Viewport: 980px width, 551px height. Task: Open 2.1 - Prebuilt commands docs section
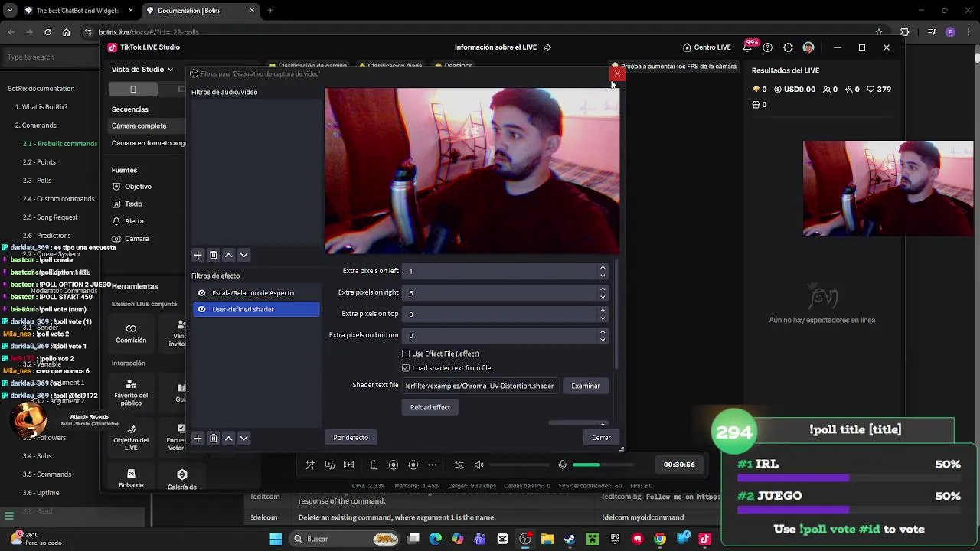coord(60,144)
